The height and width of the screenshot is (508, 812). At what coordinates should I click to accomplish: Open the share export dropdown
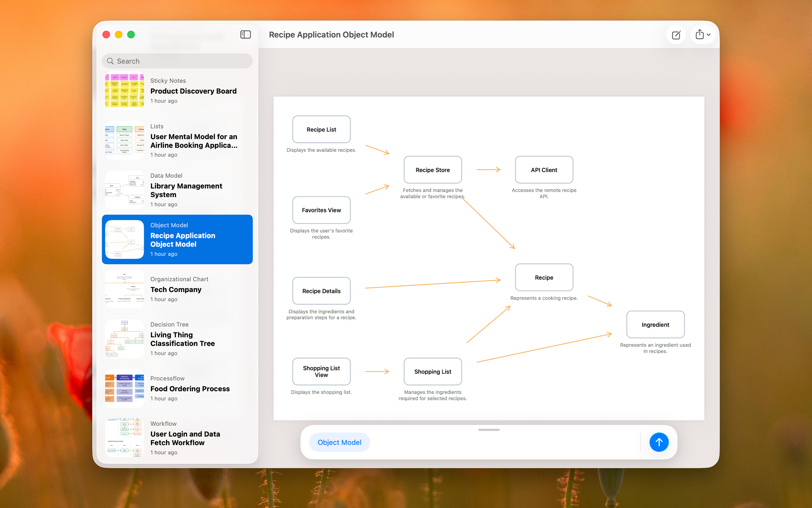[703, 35]
